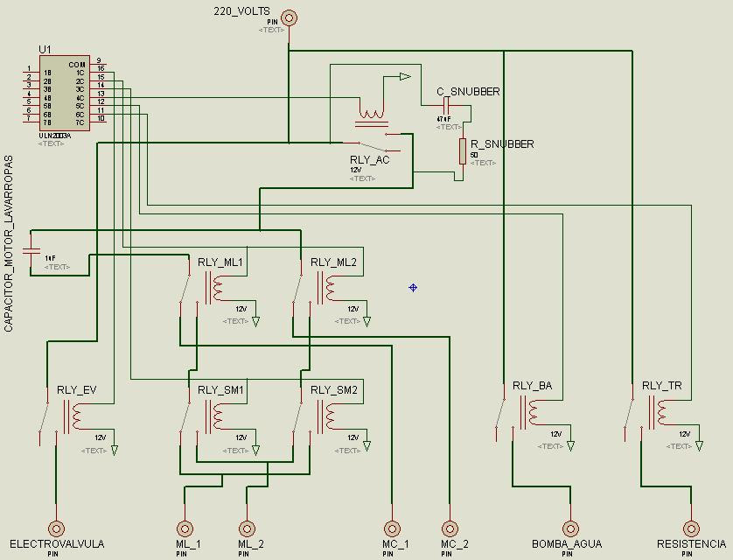Click the CAPACITOR_MOTOR_LAVARROPAS capacitor symbol
The image size is (733, 560).
point(31,251)
